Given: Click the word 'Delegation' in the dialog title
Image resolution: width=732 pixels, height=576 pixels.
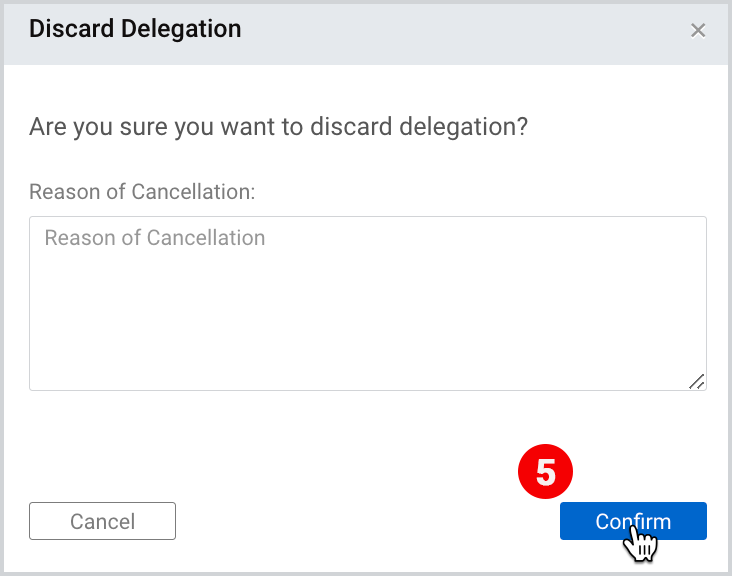Looking at the screenshot, I should 181,28.
